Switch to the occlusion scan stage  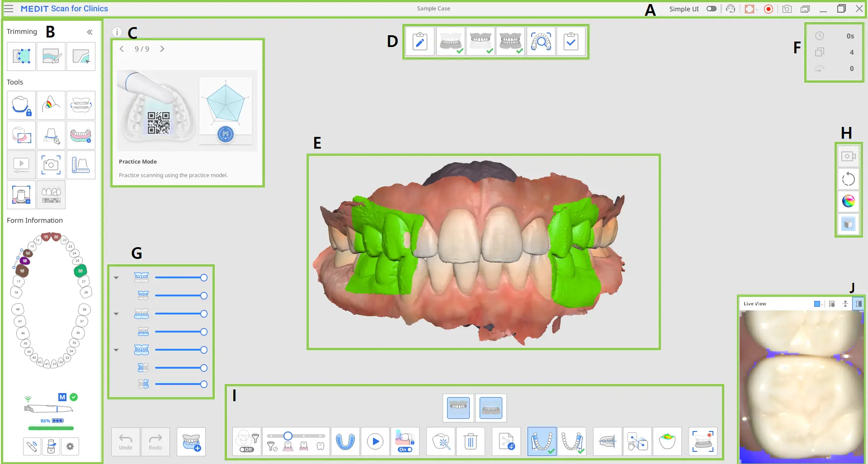510,42
